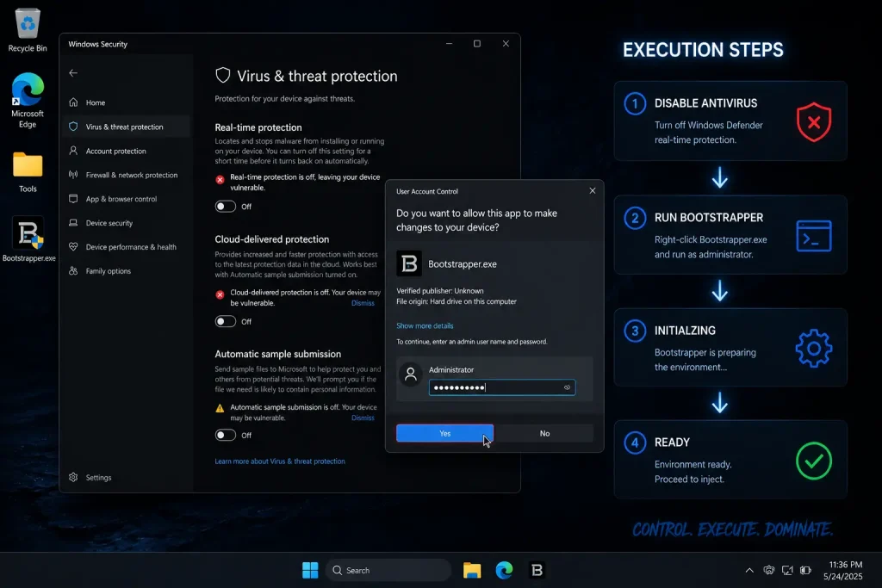Click the network display icon in the tray
The image size is (882, 588).
click(x=787, y=570)
